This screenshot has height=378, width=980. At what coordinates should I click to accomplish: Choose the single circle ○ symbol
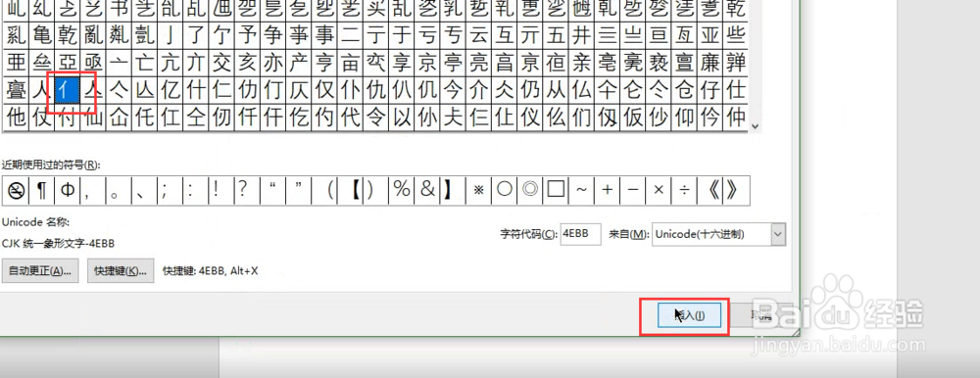pyautogui.click(x=504, y=191)
